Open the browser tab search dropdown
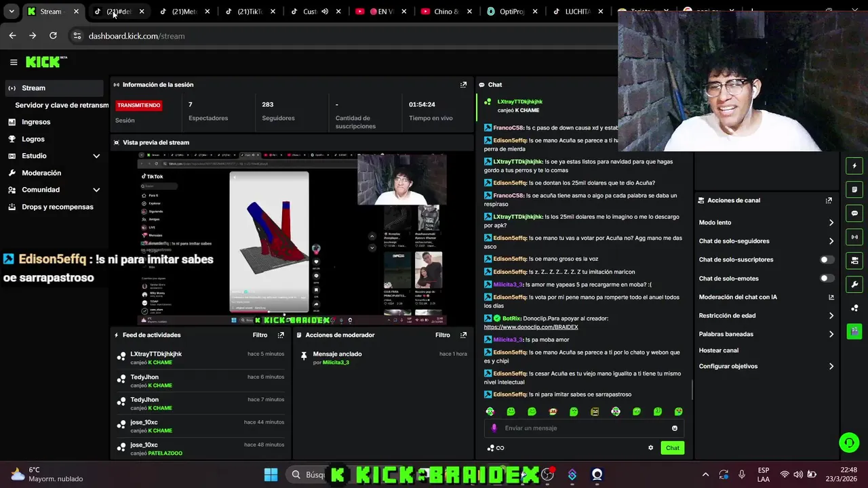Screen dimensions: 868x488 pos(11,12)
